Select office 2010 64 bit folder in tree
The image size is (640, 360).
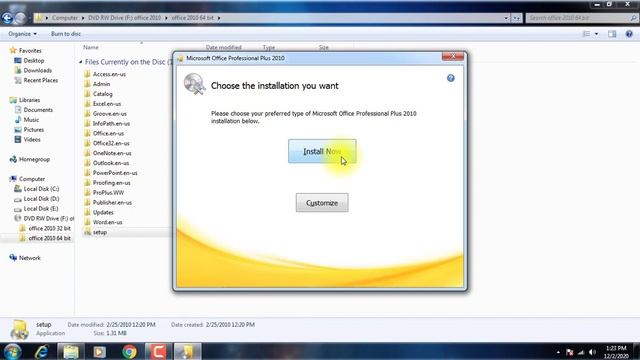pyautogui.click(x=49, y=238)
